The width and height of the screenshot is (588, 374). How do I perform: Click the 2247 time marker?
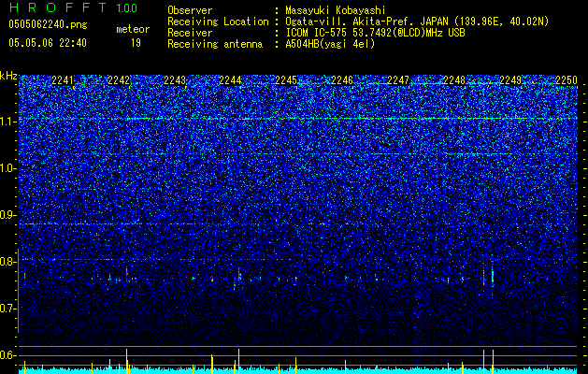[398, 80]
